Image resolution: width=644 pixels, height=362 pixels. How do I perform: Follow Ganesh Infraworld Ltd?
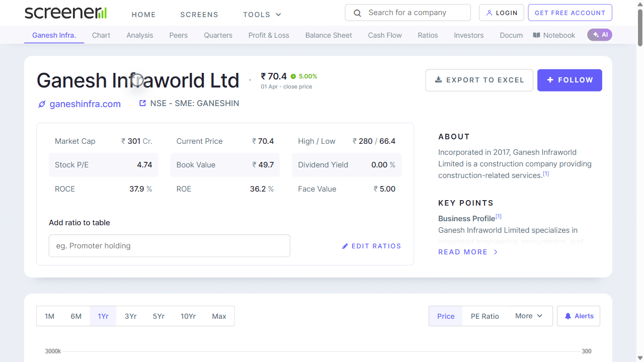point(570,80)
